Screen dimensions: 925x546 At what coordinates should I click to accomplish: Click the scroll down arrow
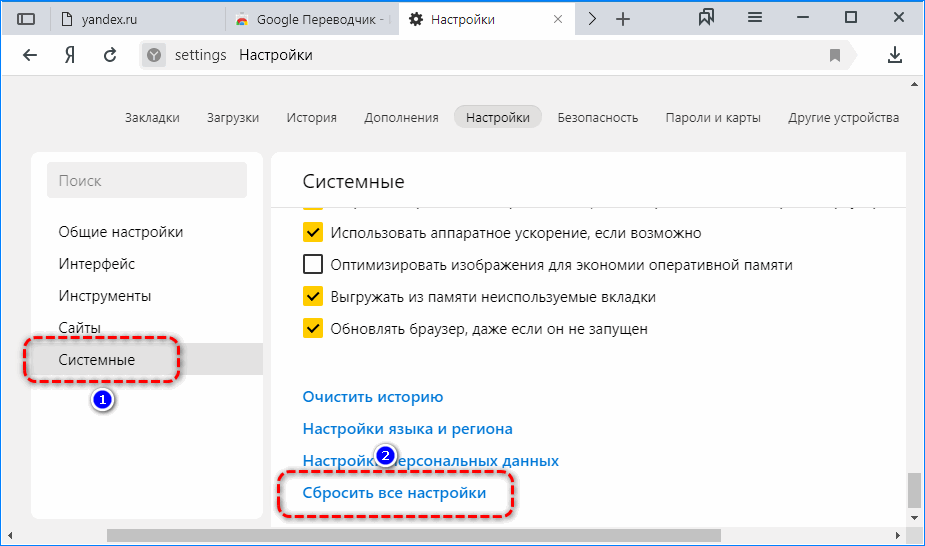click(x=914, y=518)
